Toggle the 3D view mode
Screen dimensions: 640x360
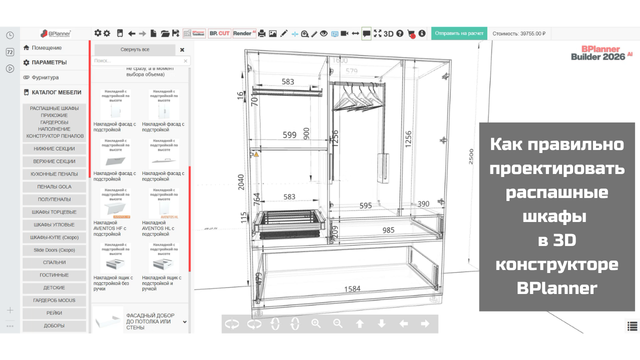[389, 33]
